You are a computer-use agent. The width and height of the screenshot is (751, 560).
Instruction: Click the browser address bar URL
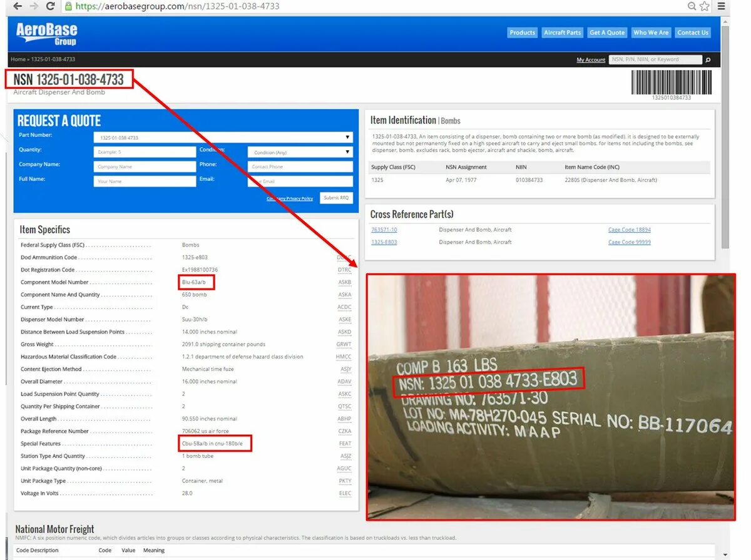pyautogui.click(x=176, y=6)
